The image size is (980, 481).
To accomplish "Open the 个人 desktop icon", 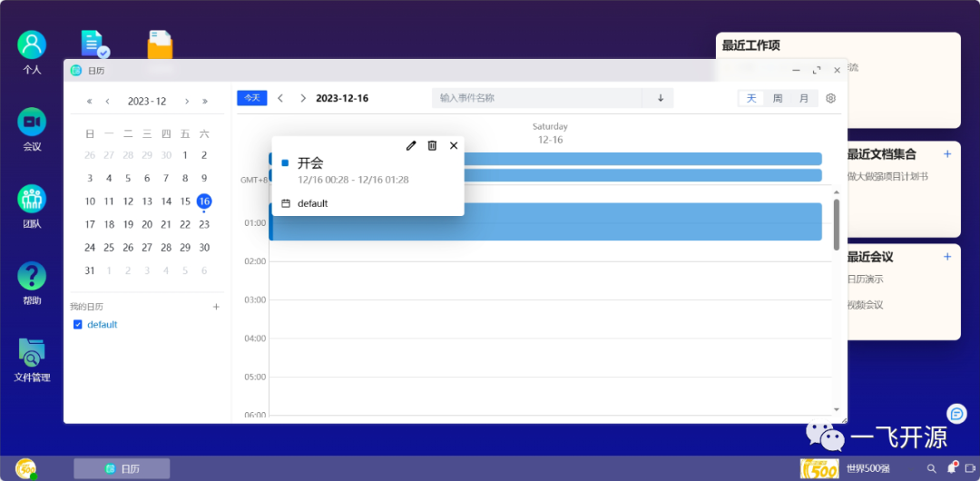I will tap(32, 52).
